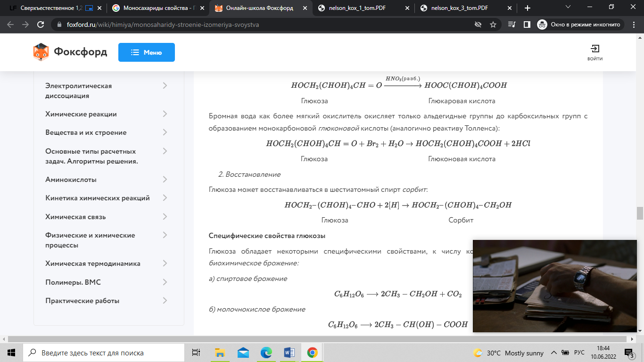Open the Chrome three-dot menu
The width and height of the screenshot is (644, 362).
pos(634,25)
